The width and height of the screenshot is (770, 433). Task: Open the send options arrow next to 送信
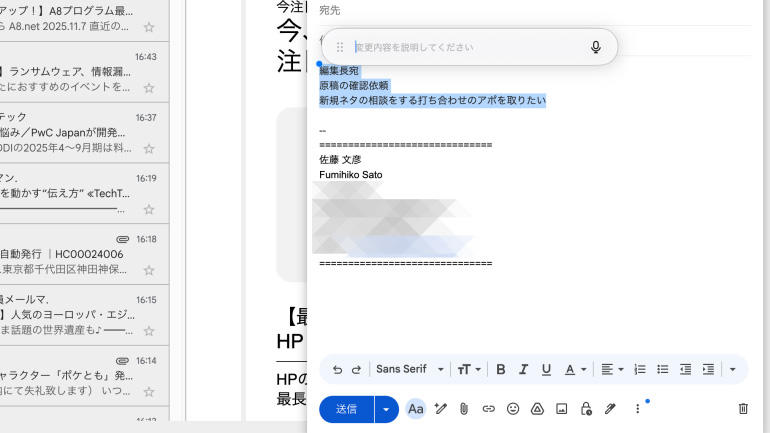click(x=386, y=409)
